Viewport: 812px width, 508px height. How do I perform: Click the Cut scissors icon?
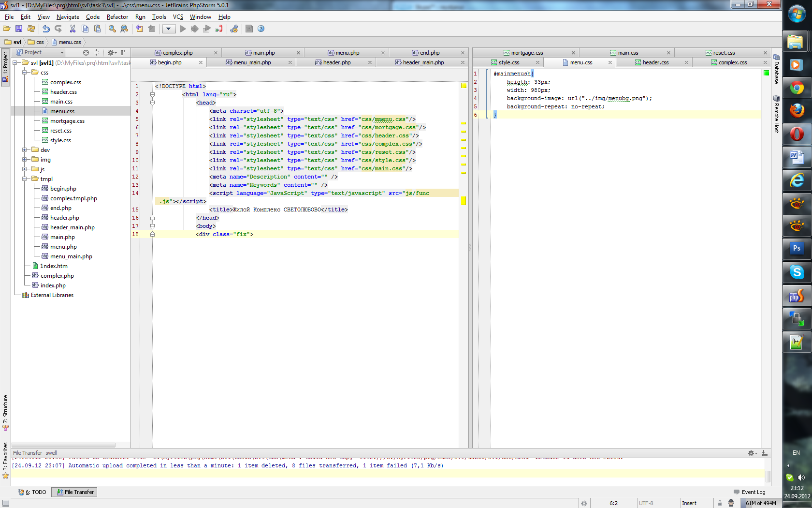72,29
